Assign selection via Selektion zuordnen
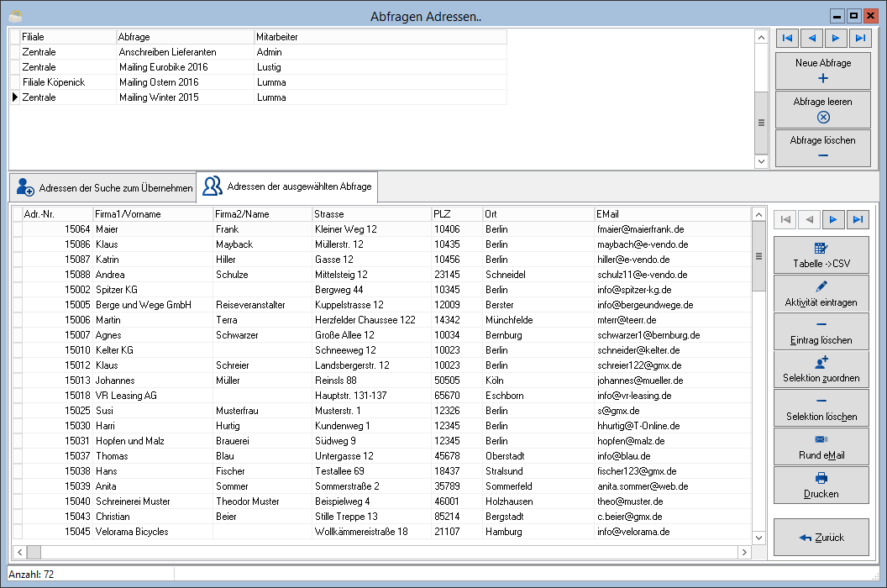Image resolution: width=887 pixels, height=588 pixels. click(821, 370)
